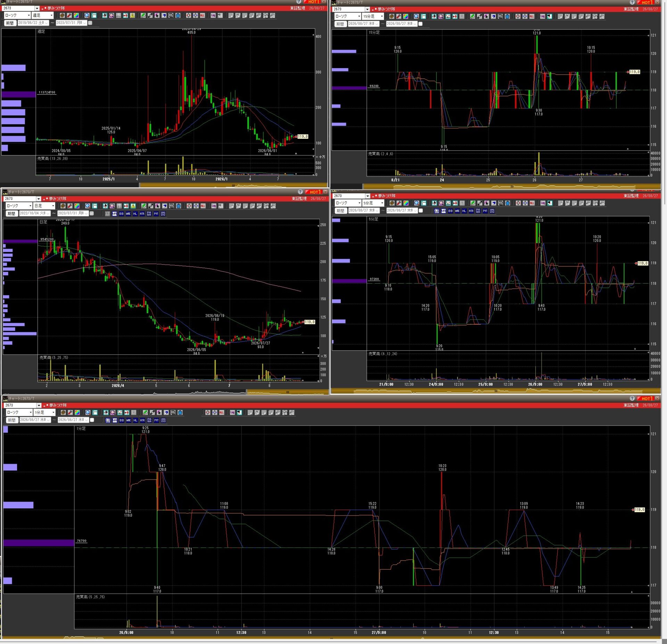The image size is (667, 644).
Task: Toggle PARA indicator in the daily chart
Action: point(149,214)
